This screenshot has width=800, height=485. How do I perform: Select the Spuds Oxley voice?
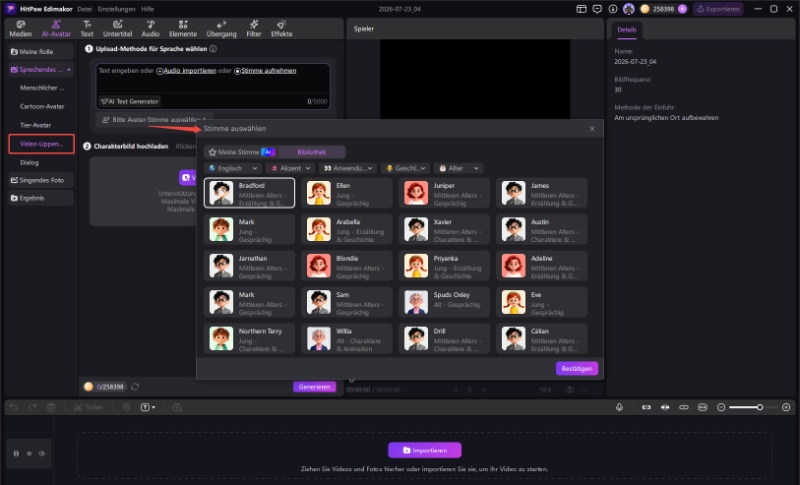click(444, 302)
